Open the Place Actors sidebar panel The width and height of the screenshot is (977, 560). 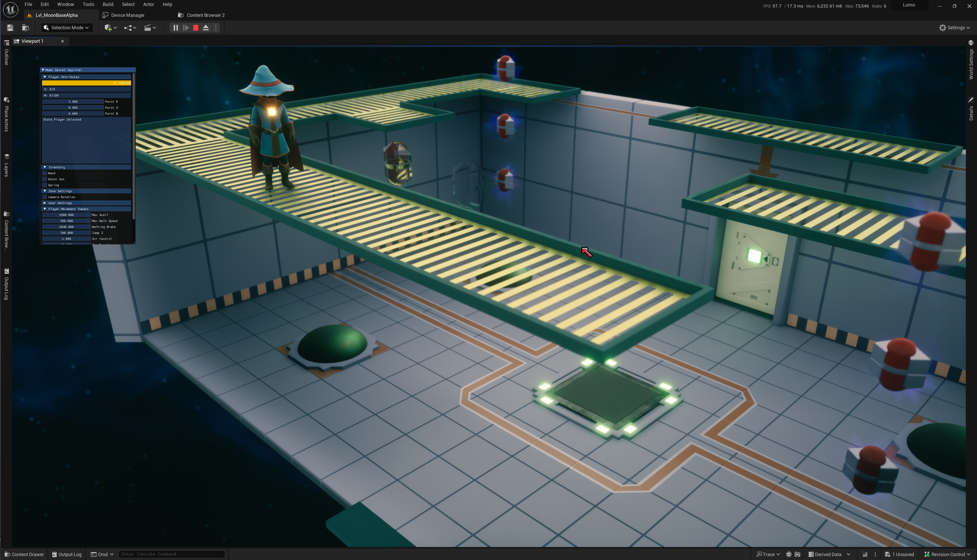6,115
